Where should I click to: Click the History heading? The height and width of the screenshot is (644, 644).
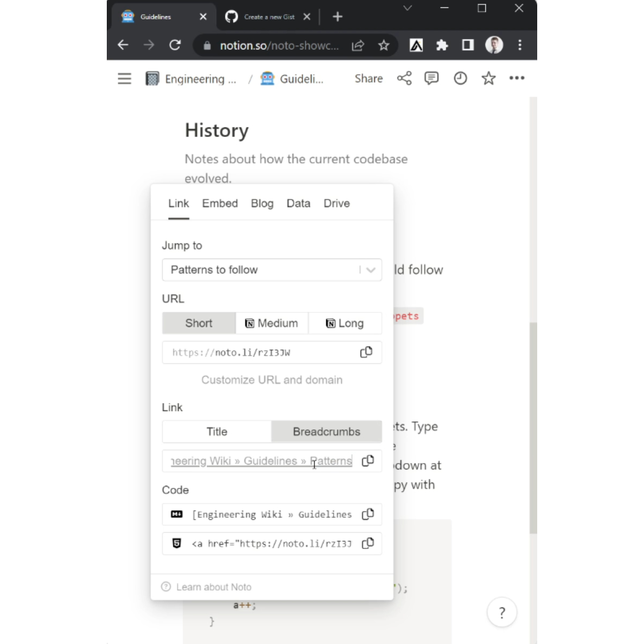pyautogui.click(x=217, y=130)
